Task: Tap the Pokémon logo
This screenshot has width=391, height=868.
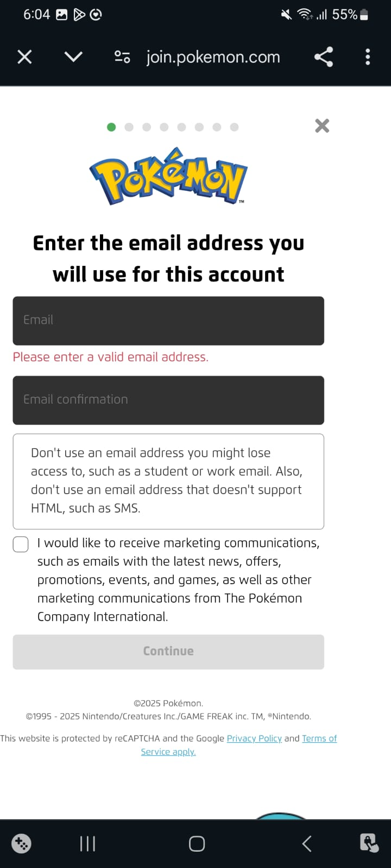Action: 168,176
